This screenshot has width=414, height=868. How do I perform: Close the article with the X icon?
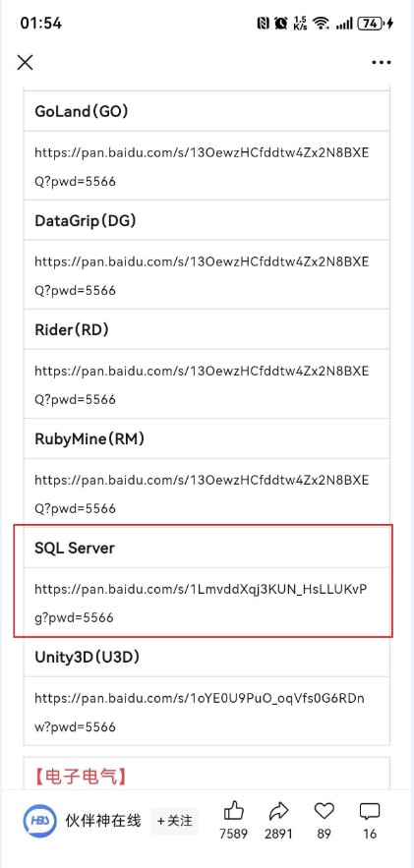pos(25,63)
